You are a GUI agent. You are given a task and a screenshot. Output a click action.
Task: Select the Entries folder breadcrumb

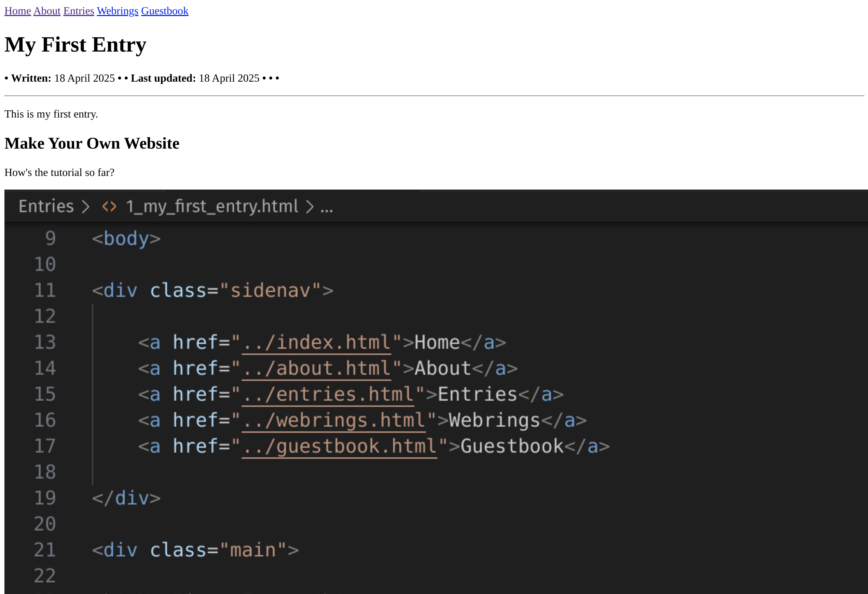pos(46,206)
